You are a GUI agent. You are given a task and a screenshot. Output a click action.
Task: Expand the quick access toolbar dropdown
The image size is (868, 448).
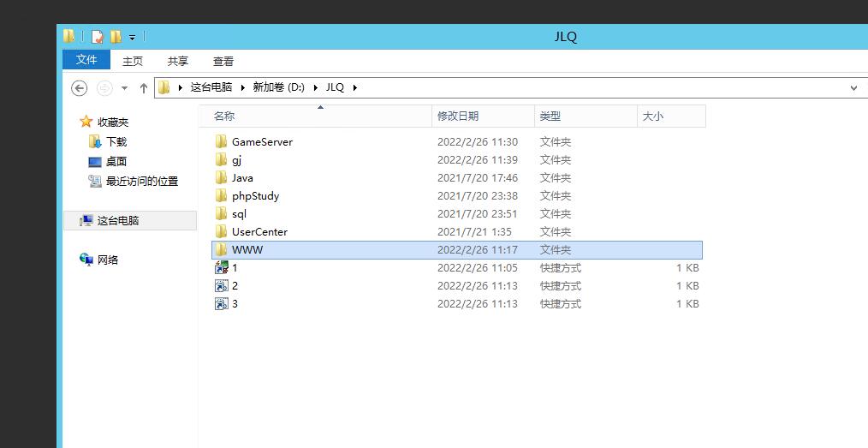(x=133, y=38)
